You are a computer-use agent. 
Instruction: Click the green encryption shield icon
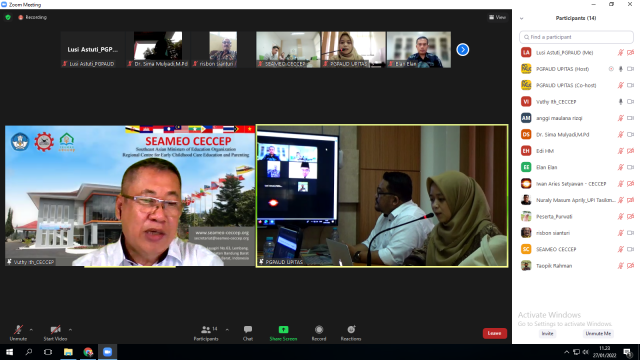(8, 17)
